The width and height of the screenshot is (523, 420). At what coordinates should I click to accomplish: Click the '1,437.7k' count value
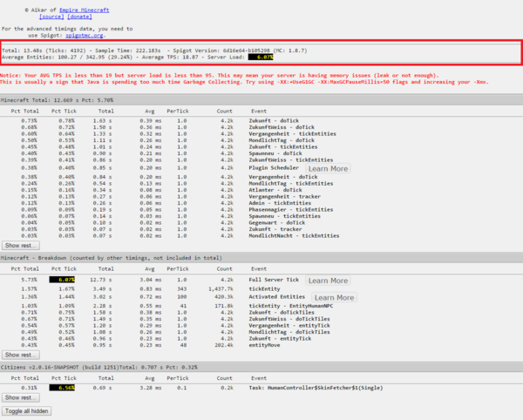(221, 289)
